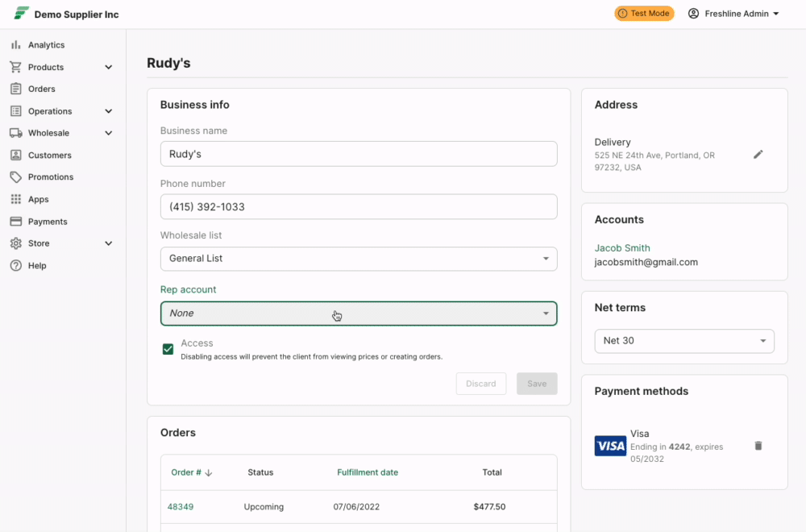Image resolution: width=806 pixels, height=532 pixels.
Task: Click the Payments card icon
Action: pyautogui.click(x=15, y=222)
